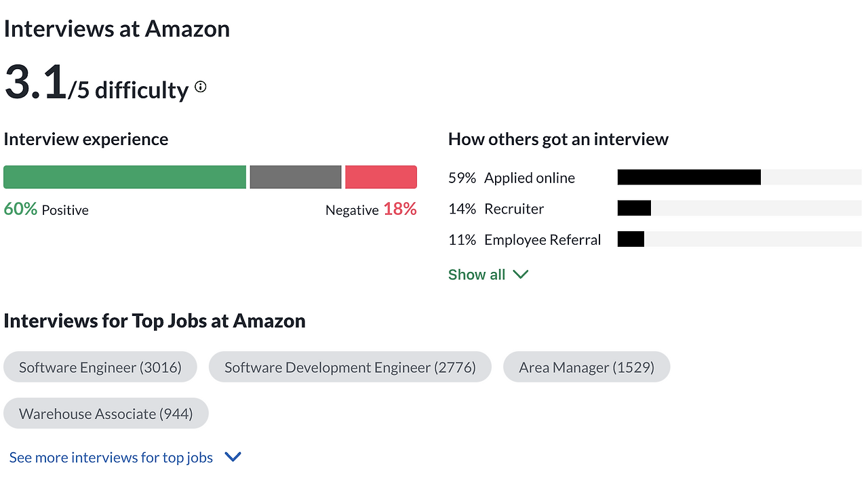This screenshot has height=478, width=868.
Task: Click the gray neutral experience bar
Action: point(296,177)
